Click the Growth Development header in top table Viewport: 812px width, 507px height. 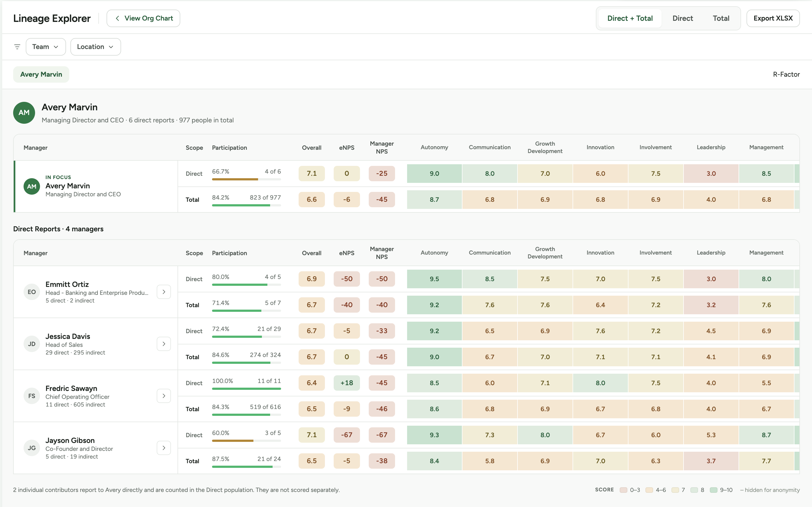[545, 148]
